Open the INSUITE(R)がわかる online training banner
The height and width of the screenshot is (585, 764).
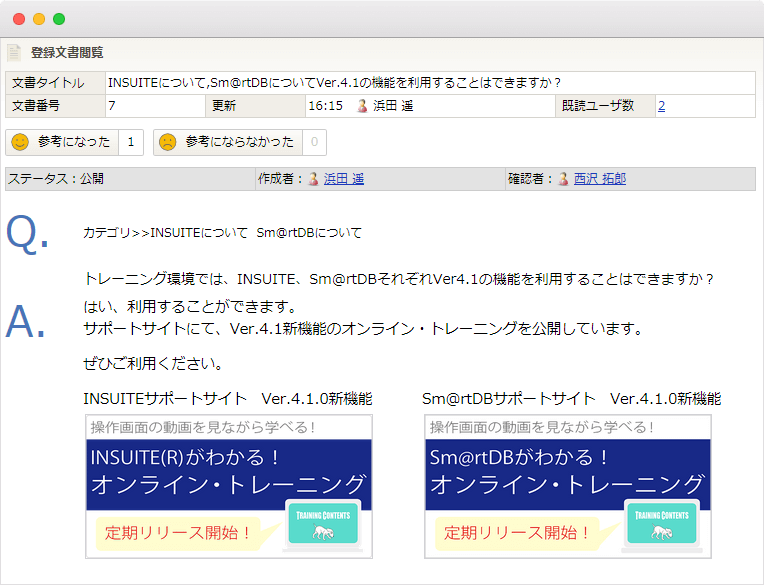tap(229, 486)
